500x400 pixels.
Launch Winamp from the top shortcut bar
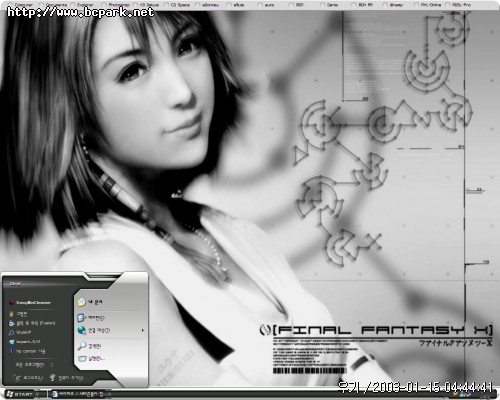pos(393,5)
